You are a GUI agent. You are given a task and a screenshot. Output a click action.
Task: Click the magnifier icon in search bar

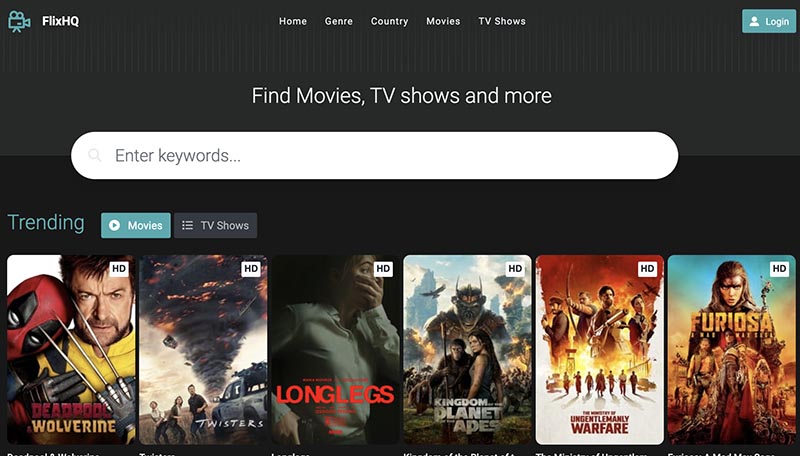[x=94, y=155]
